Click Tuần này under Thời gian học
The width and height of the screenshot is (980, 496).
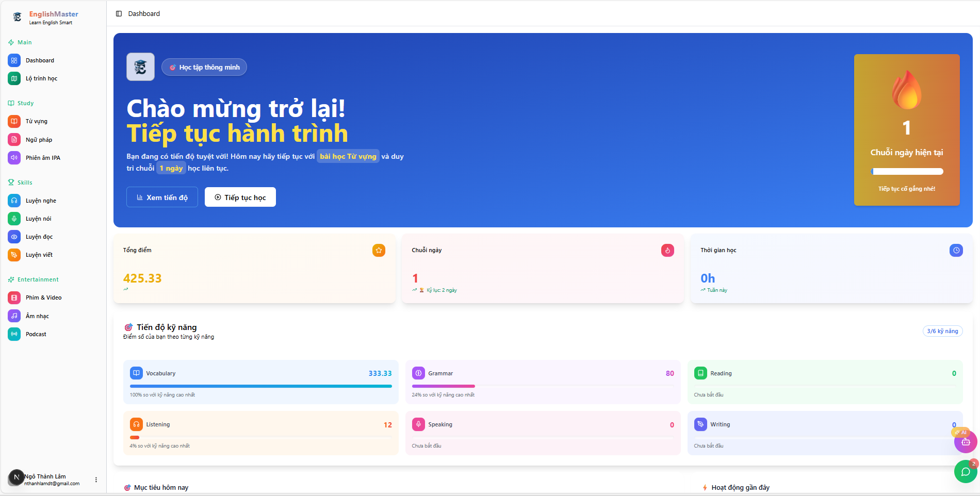(717, 290)
